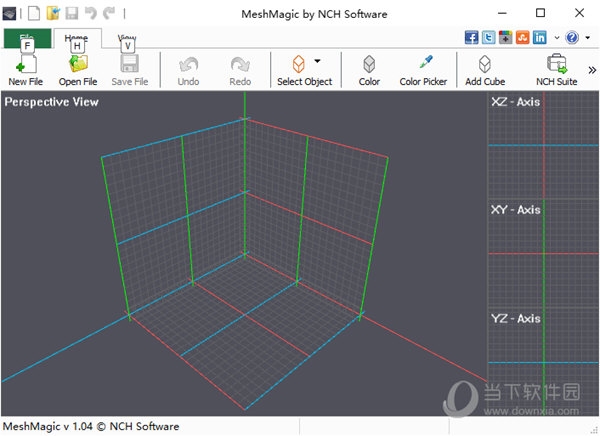
Task: Open the Help dropdown arrow
Action: pyautogui.click(x=588, y=38)
